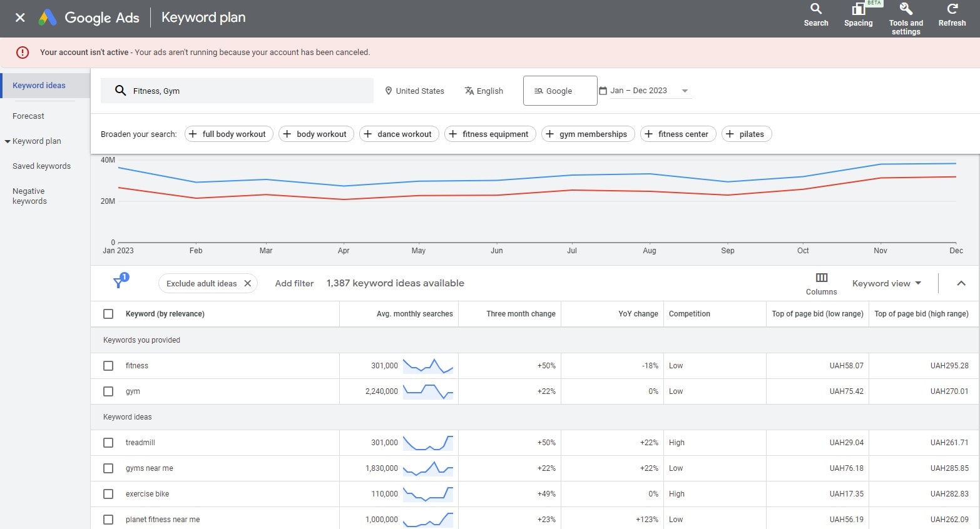Add 'body workout' suggestion
Image resolution: width=980 pixels, height=529 pixels.
click(316, 134)
